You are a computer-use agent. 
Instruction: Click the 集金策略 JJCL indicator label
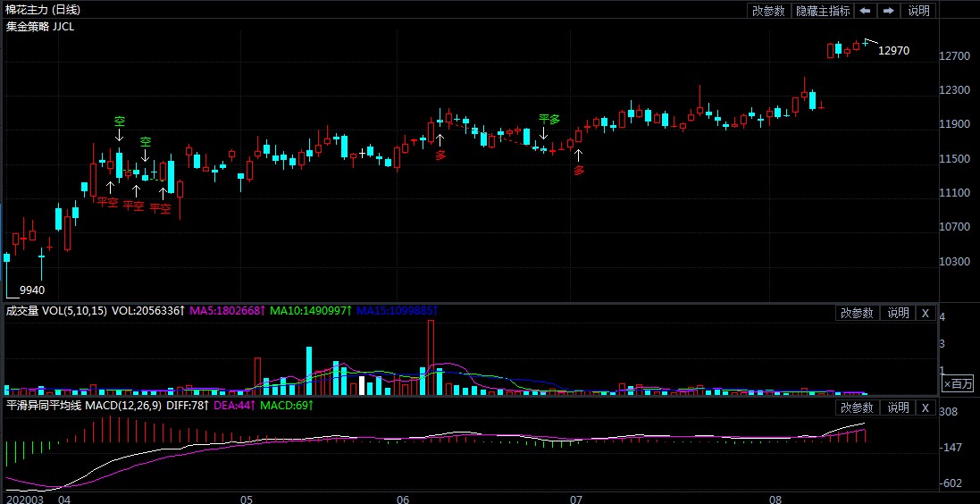[x=40, y=27]
